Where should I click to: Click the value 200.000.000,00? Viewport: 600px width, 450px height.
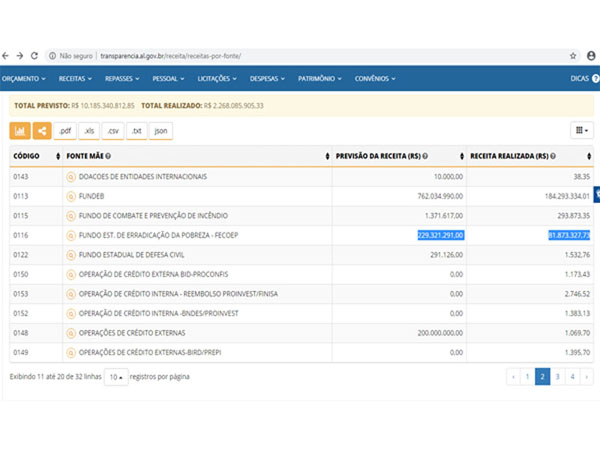pos(440,333)
